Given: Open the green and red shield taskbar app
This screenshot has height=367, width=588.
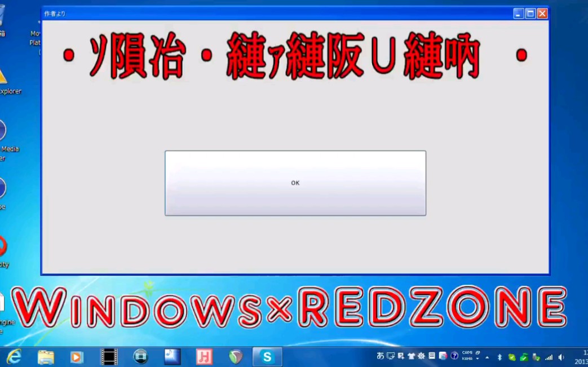Looking at the screenshot, I should tap(236, 357).
